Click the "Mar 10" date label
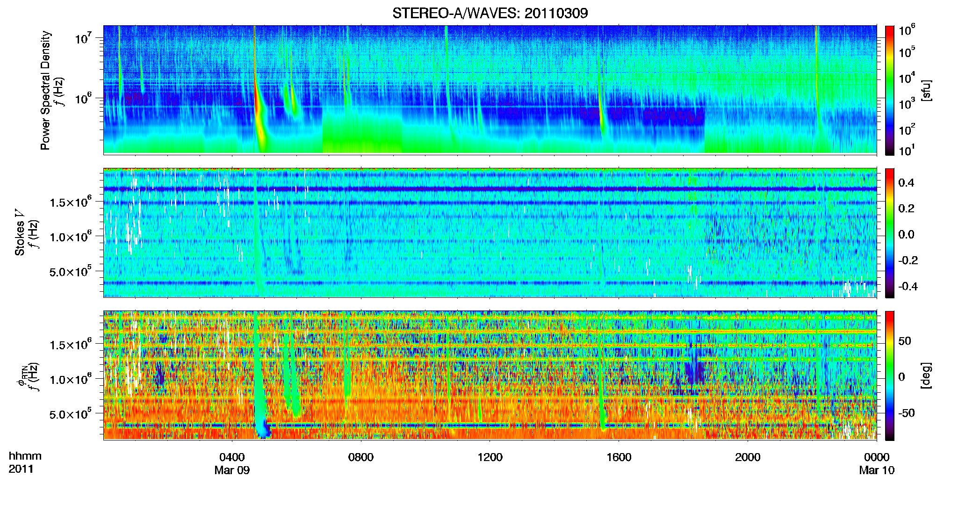Image resolution: width=980 pixels, height=505 pixels. [x=877, y=470]
